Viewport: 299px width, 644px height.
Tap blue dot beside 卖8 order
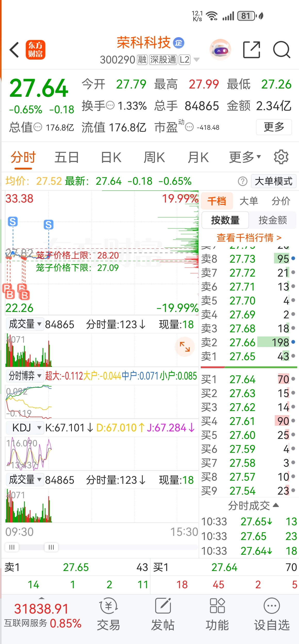293,258
